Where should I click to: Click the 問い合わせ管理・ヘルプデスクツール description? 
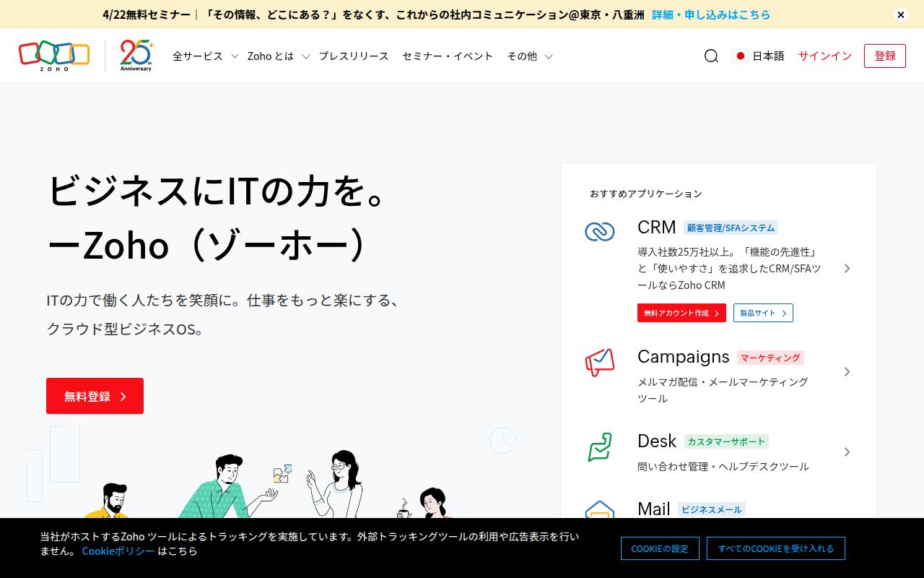click(x=723, y=467)
